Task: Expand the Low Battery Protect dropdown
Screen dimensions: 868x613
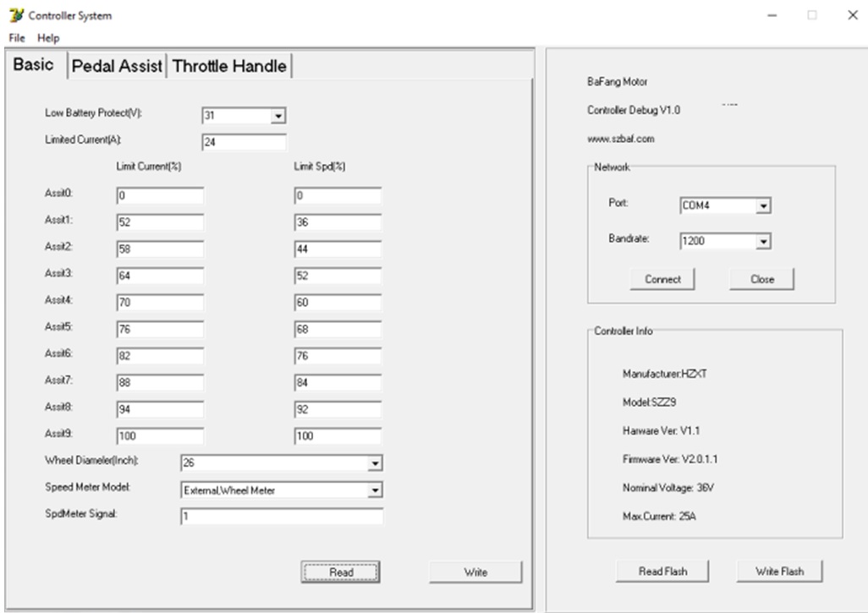Action: [277, 116]
